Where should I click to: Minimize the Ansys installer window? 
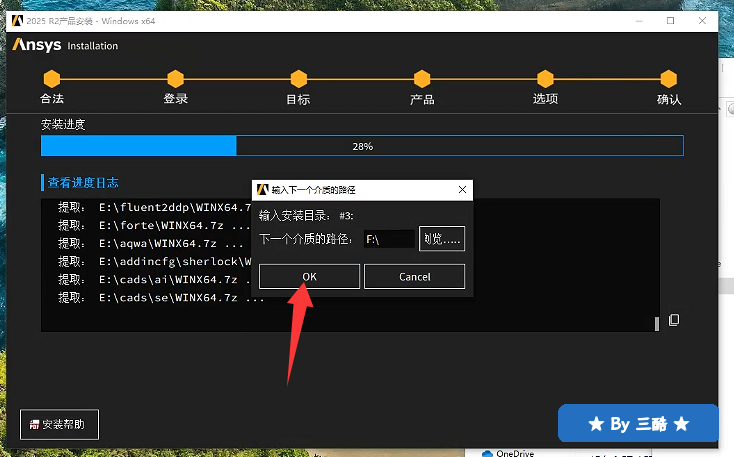tap(639, 21)
